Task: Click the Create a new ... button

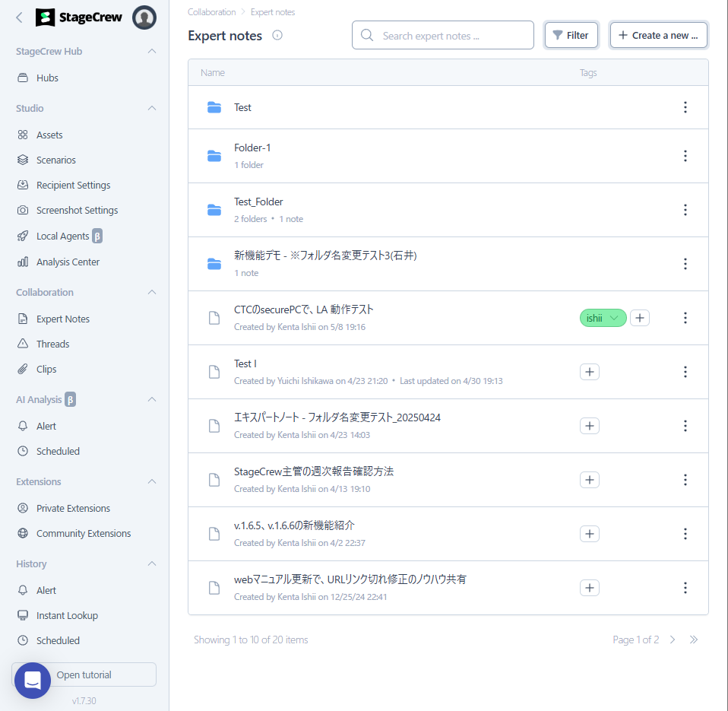Action: point(659,35)
